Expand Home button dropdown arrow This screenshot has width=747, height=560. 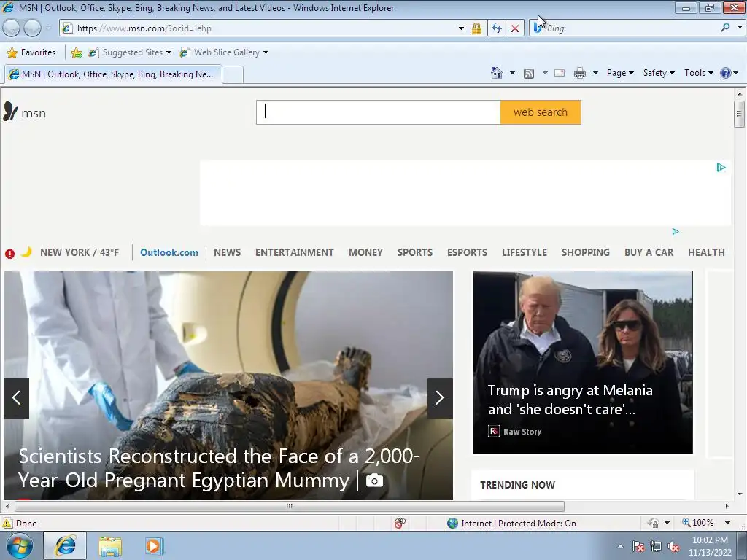(x=512, y=74)
